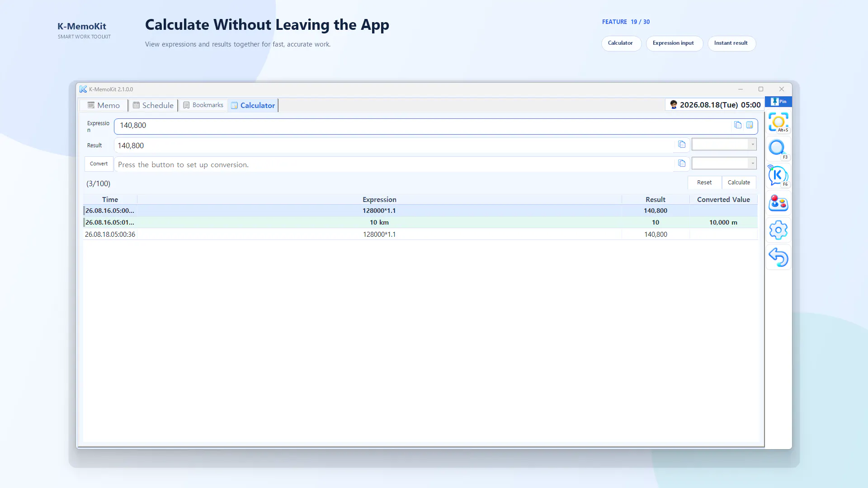Select the Calculator tab

point(253,105)
